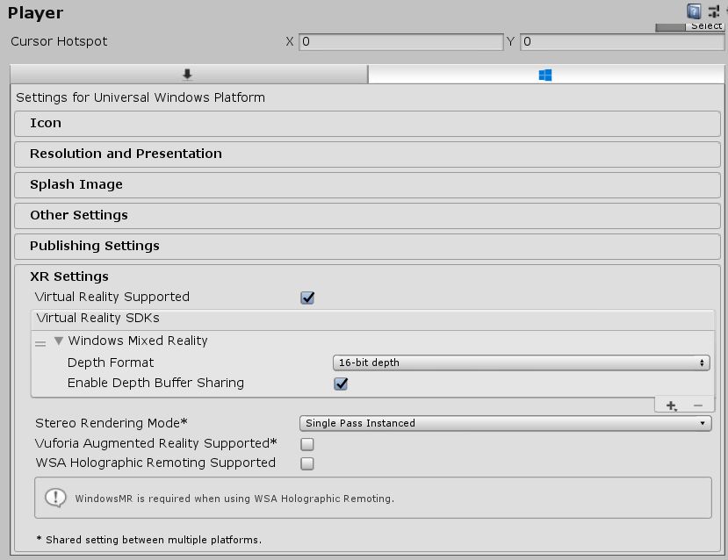The image size is (728, 560).
Task: Grab the Windows Mixed Reality reorder handle
Action: click(x=40, y=344)
